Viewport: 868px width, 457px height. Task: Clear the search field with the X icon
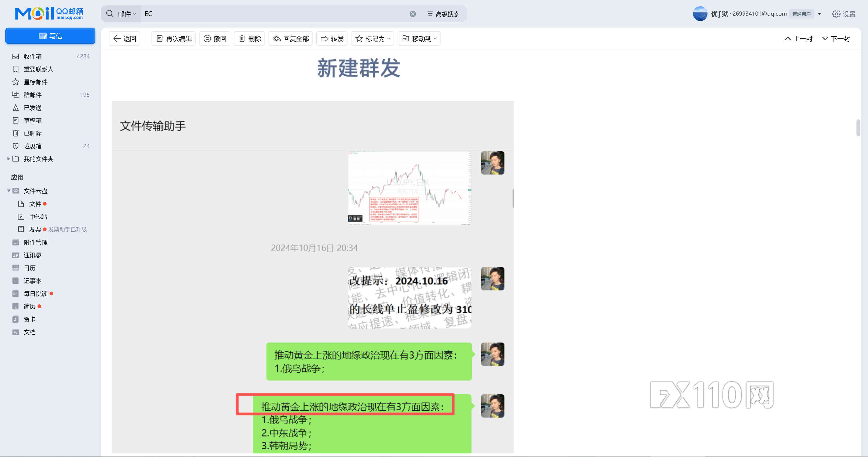pyautogui.click(x=413, y=14)
